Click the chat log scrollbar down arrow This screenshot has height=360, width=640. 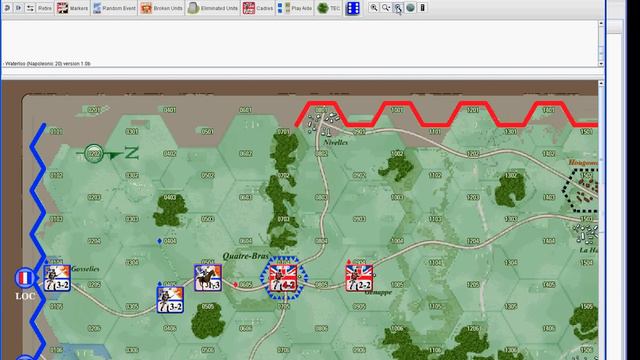coord(601,64)
